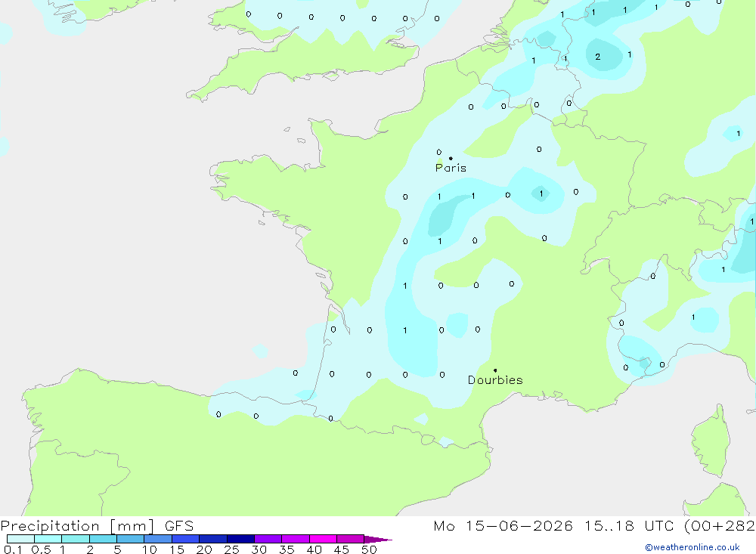Click the over-50 purple arrow legend tip
The image size is (756, 554).
coord(377,540)
